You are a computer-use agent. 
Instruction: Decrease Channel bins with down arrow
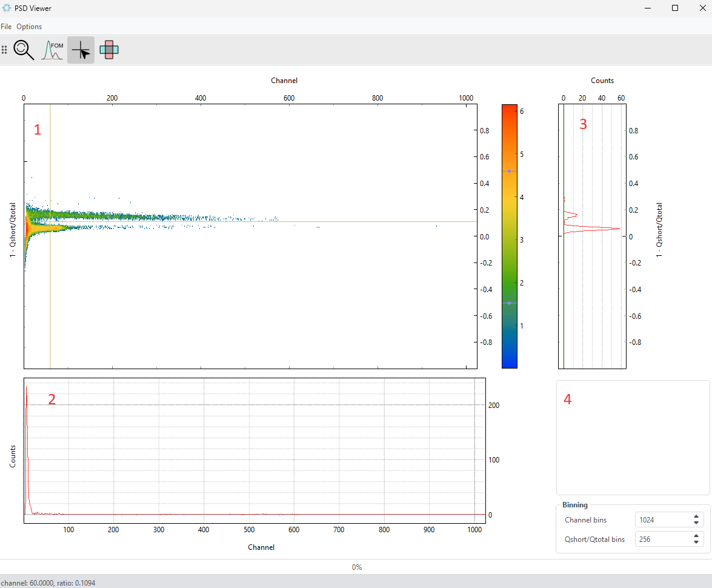click(x=696, y=523)
